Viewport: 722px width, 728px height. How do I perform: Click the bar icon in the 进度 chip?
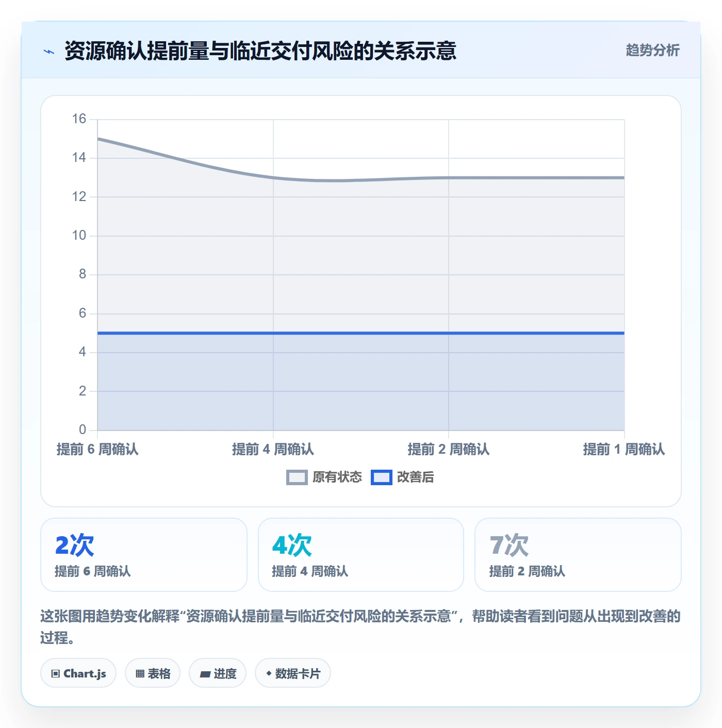pyautogui.click(x=205, y=674)
